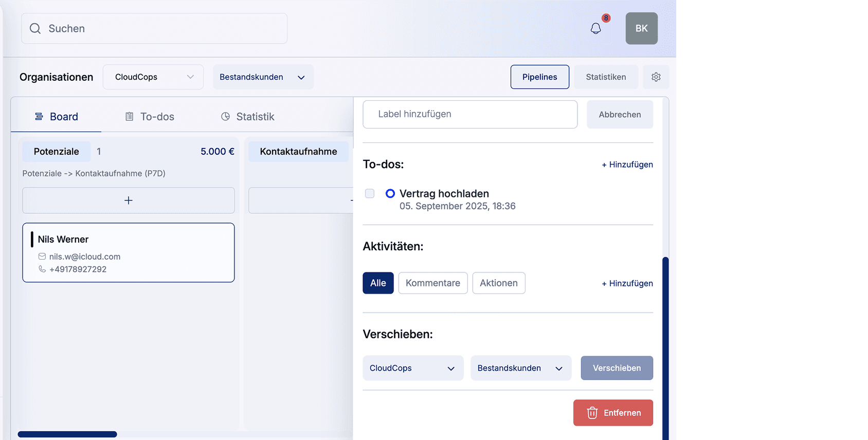Click the horizontal board scrollbar
This screenshot has height=440, width=868.
(x=67, y=434)
